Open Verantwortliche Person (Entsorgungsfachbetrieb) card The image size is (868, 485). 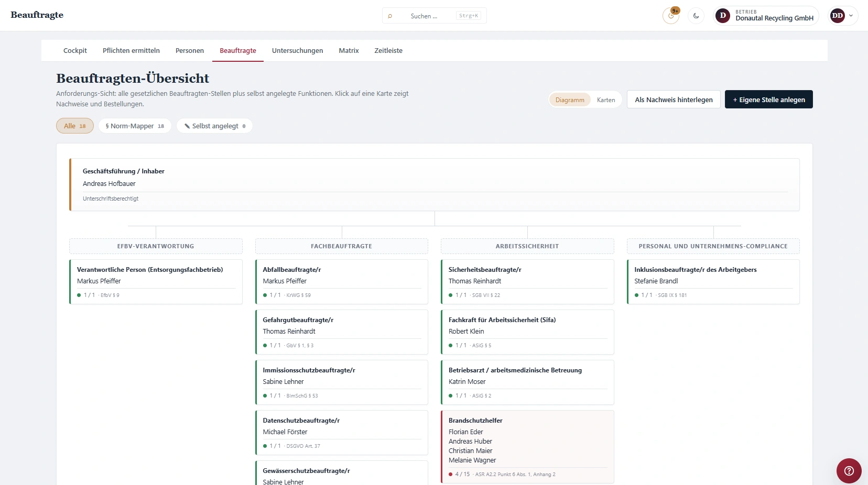(156, 282)
